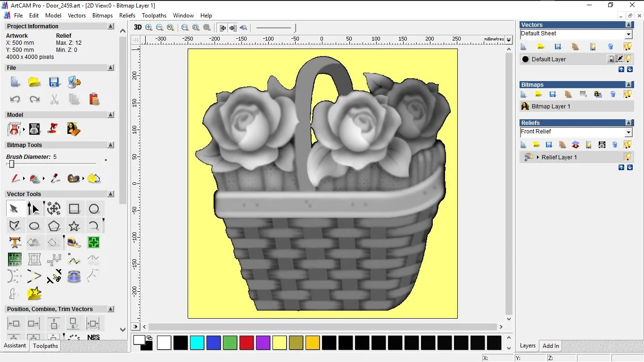Image resolution: width=644 pixels, height=362 pixels.
Task: Toggle visibility bulb of Relief Layer 1
Action: (627, 157)
